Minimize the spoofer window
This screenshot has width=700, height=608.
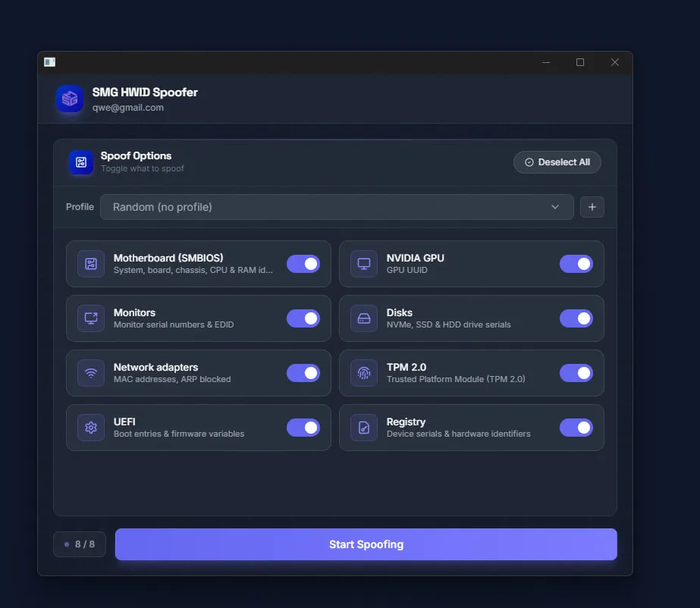[x=545, y=62]
